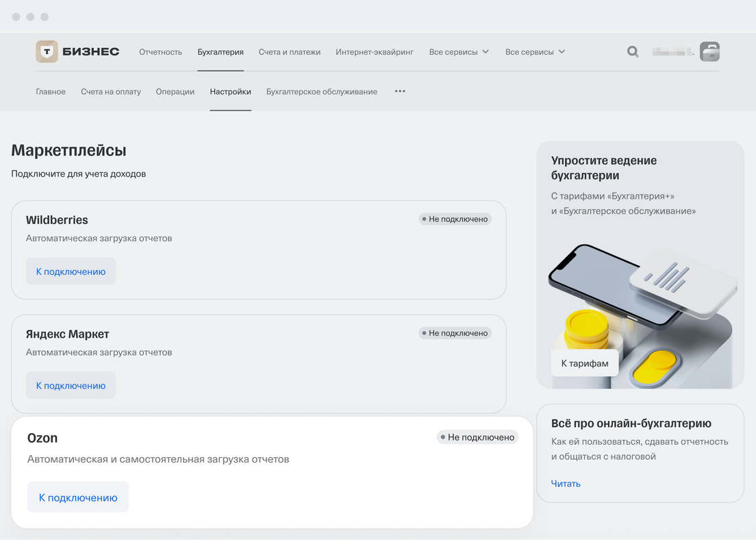Screen dimensions: 756x540
Task: Click "К подключению" for Wildberries
Action: (71, 271)
